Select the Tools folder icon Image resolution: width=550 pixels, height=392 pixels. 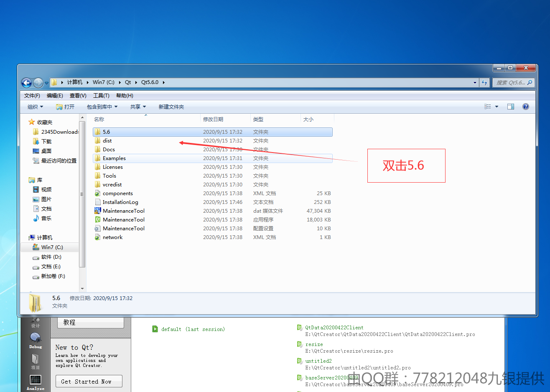pos(97,176)
